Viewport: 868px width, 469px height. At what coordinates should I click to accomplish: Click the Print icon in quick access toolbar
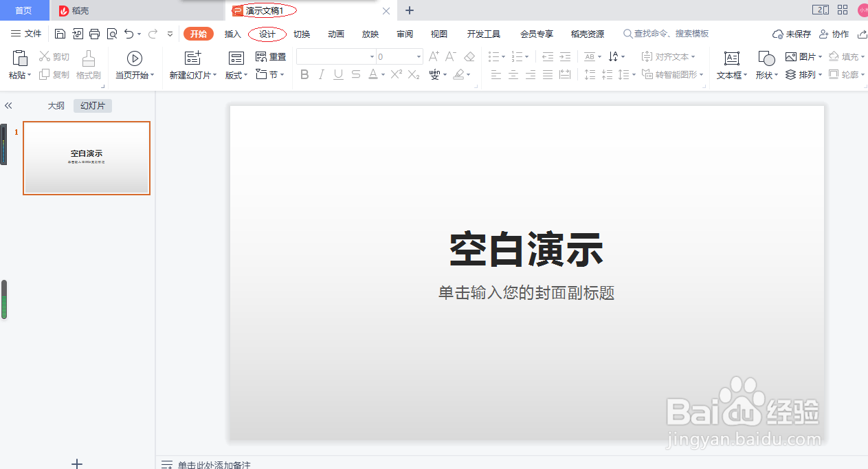point(95,34)
